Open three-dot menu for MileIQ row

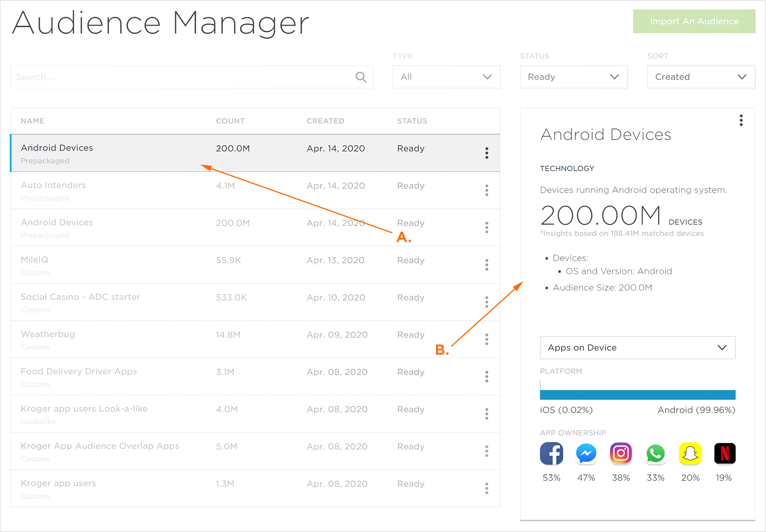[487, 265]
